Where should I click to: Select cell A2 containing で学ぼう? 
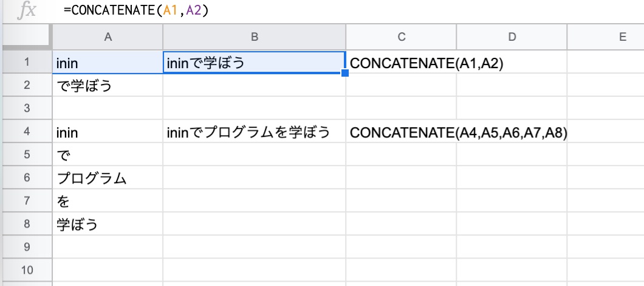[x=108, y=85]
